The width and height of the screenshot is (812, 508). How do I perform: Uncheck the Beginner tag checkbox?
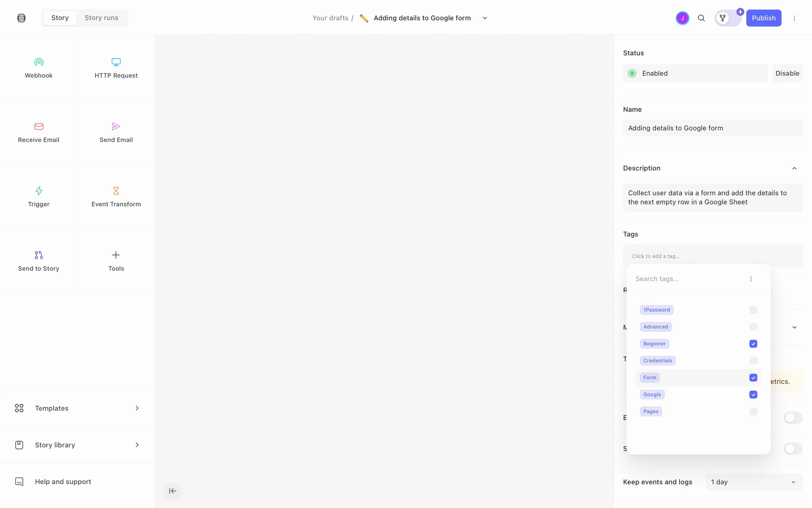click(753, 344)
